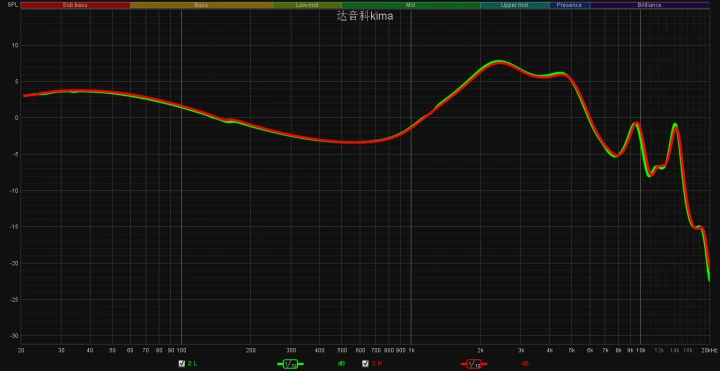Screen dimensions: 720x371
Task: Select the Presence band label
Action: [569, 5]
